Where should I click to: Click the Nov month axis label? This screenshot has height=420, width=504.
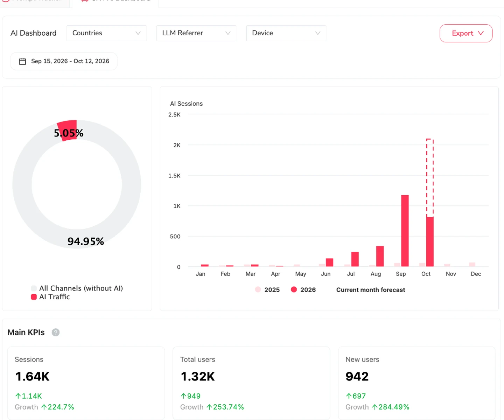[x=451, y=274]
